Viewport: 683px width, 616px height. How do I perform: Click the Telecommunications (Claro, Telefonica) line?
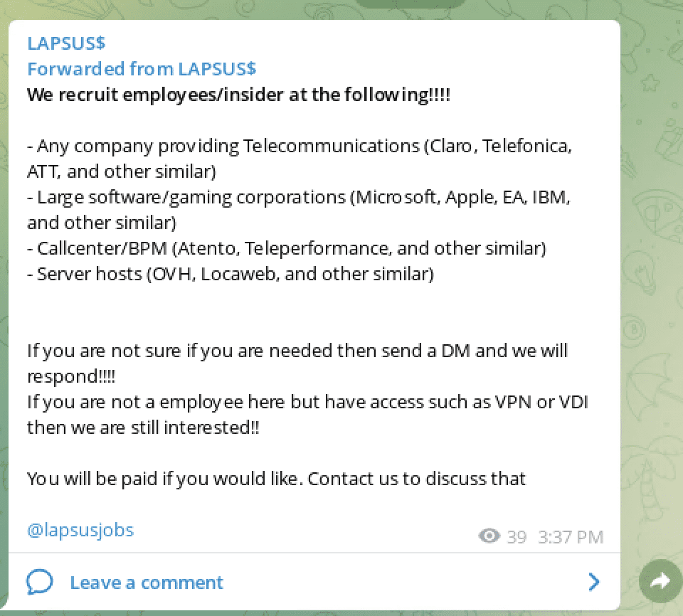pyautogui.click(x=300, y=159)
